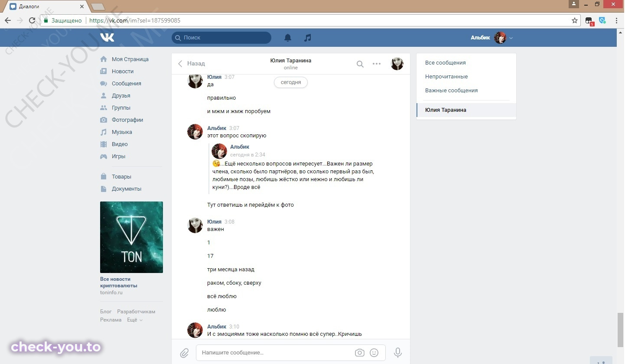This screenshot has height=364, width=625.
Task: Open Игры in the left menu
Action: click(x=118, y=156)
